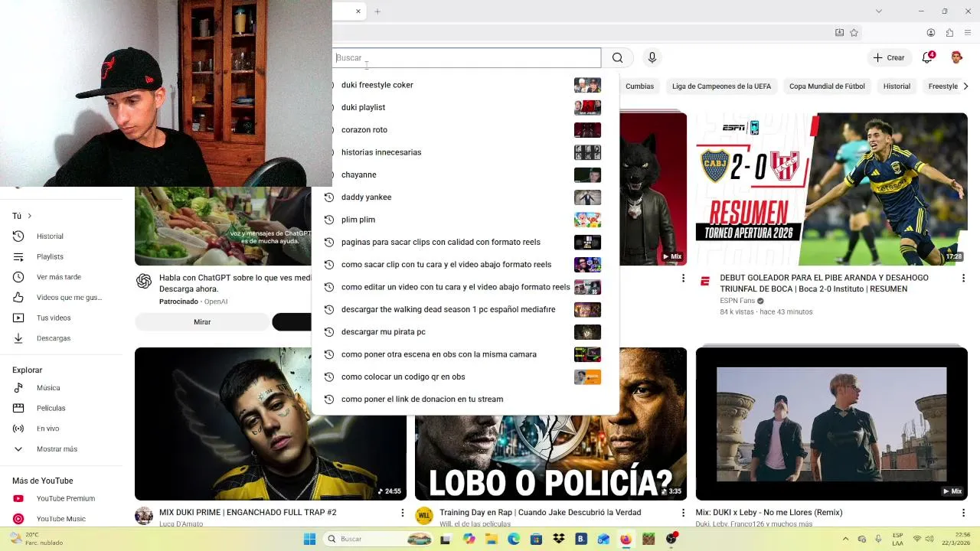This screenshot has height=551, width=980.
Task: Open En vivo under Explorar
Action: coord(61,429)
